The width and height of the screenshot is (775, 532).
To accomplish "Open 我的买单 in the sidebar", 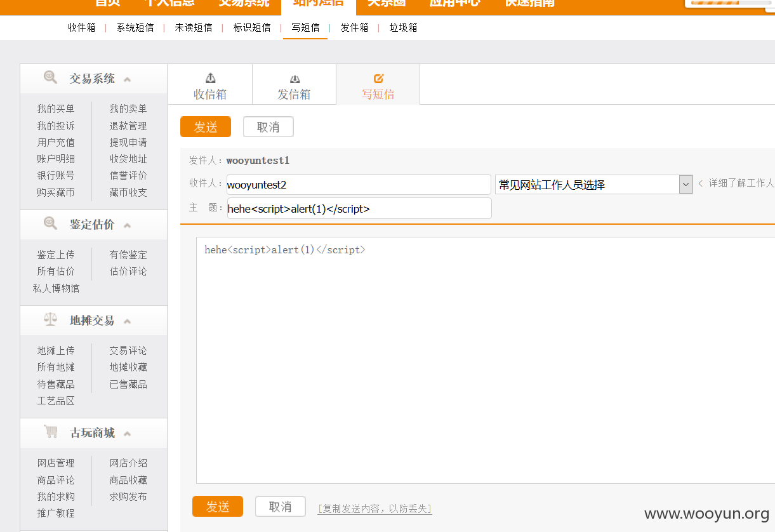I will 56,109.
